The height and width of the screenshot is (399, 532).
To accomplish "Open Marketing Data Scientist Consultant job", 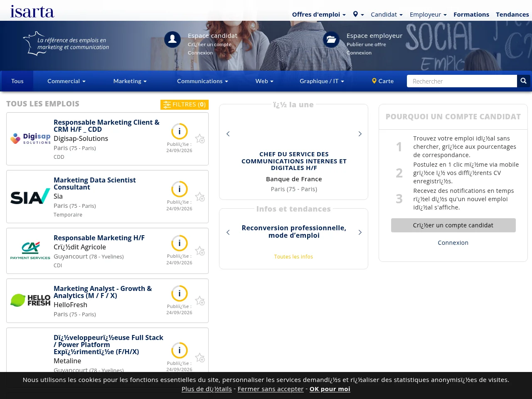I will (95, 184).
